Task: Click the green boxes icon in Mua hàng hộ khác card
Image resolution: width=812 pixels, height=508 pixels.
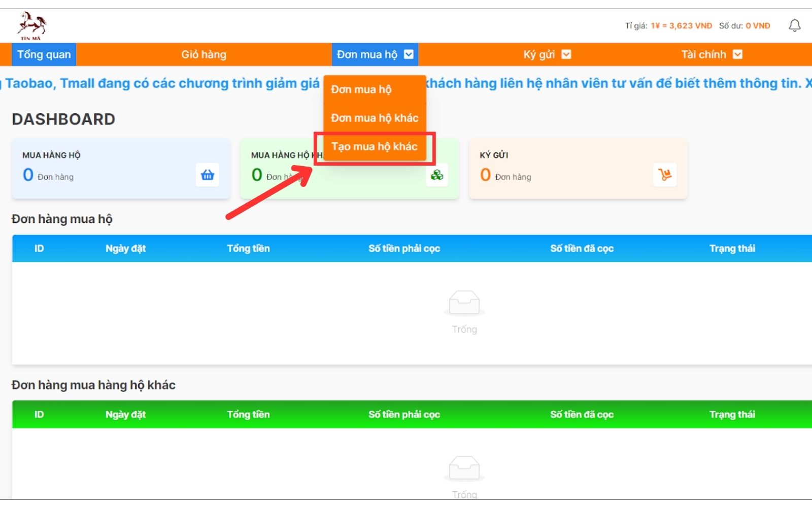Action: [437, 175]
